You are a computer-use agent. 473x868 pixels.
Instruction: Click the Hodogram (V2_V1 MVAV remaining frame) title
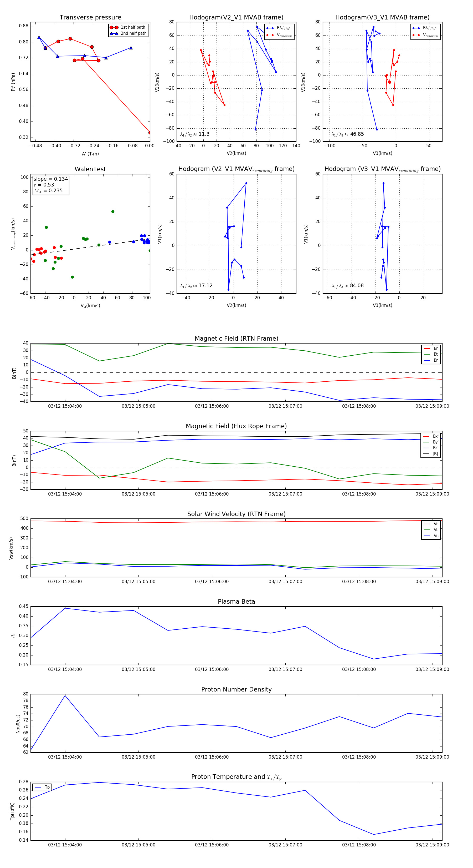click(236, 169)
